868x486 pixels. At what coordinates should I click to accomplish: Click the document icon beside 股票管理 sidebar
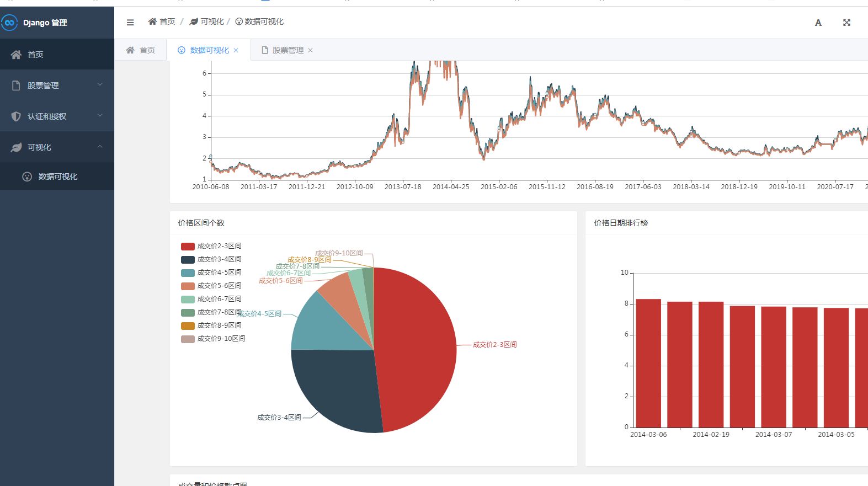coord(16,86)
